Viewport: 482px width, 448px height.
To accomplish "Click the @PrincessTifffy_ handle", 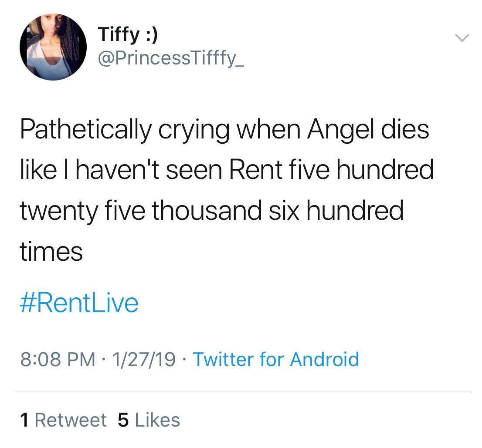I will [x=171, y=57].
